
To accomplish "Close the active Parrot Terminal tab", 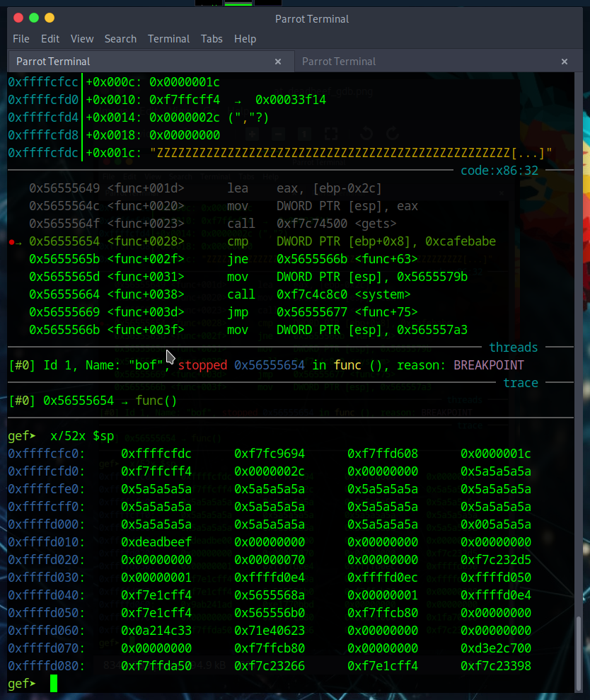I will click(278, 62).
